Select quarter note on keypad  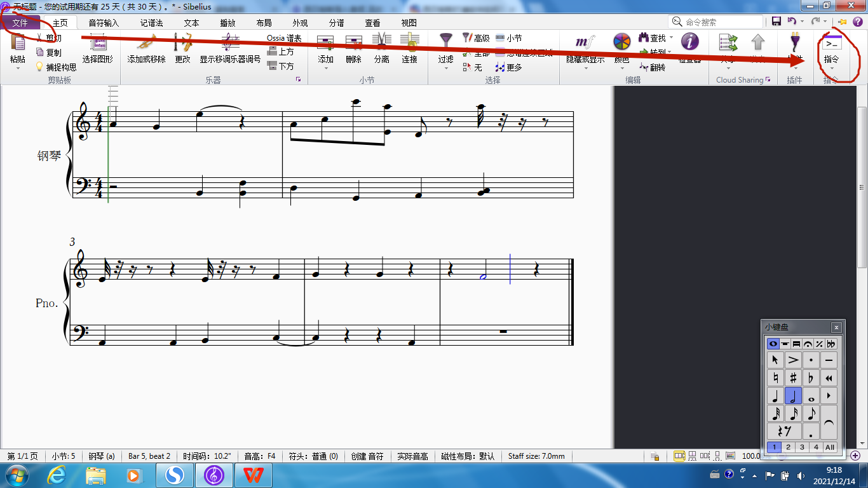[x=775, y=396]
